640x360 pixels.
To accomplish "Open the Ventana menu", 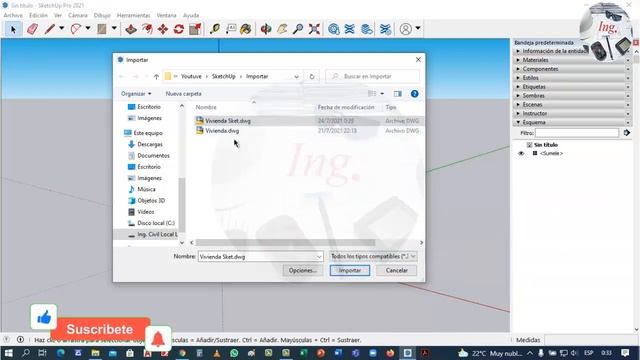I will pyautogui.click(x=167, y=15).
